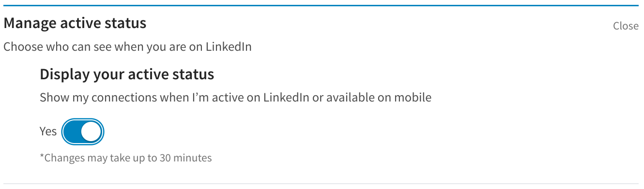Click the "Changes may take up to 30 minutes" note
The image size is (644, 189).
pyautogui.click(x=126, y=158)
